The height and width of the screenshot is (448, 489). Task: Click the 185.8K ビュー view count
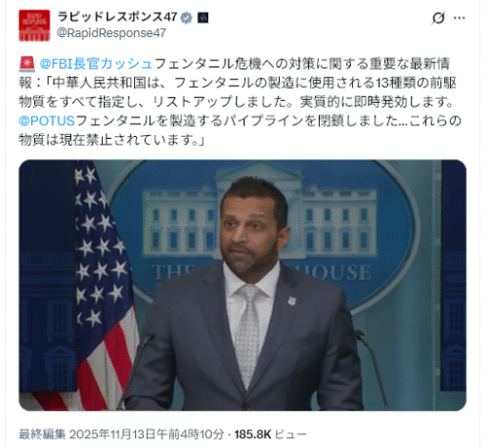[x=270, y=434]
